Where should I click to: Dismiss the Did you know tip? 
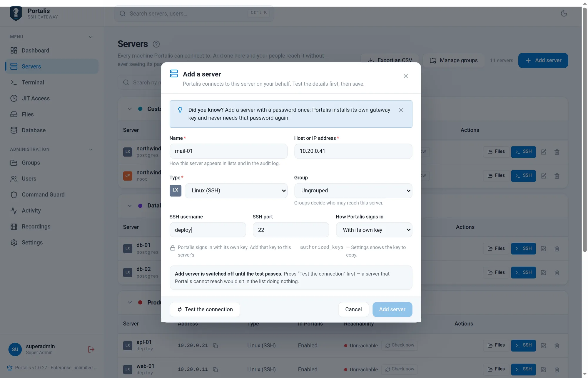click(x=401, y=110)
